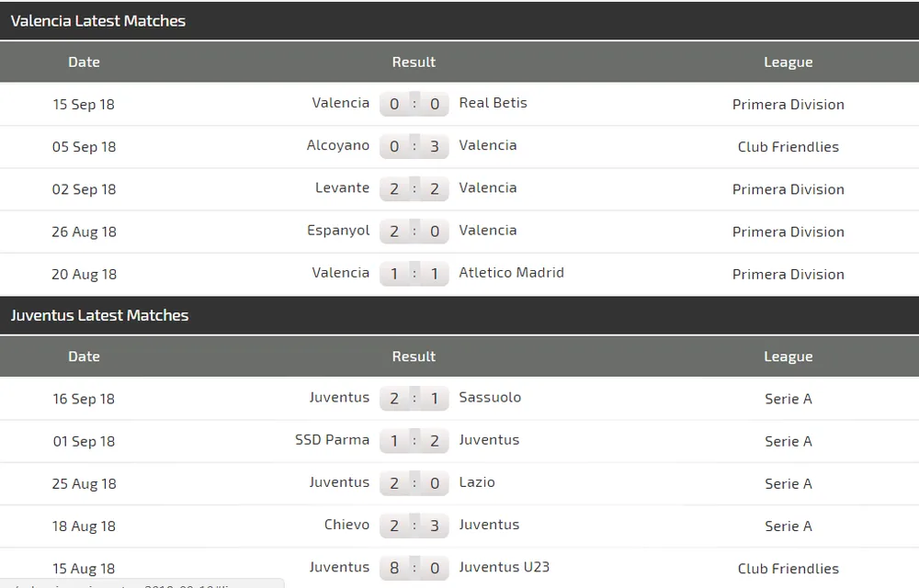
Task: Open the Atletico Madrid team link
Action: coord(511,273)
